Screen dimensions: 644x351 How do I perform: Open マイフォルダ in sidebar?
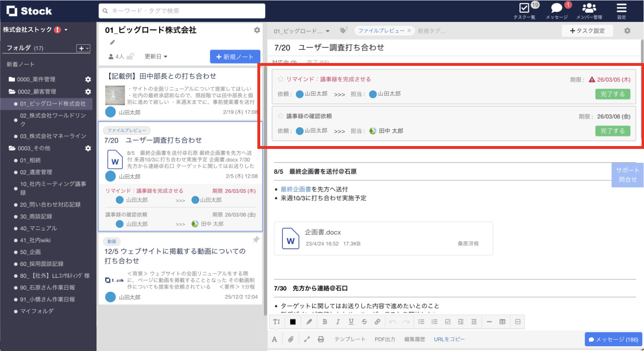[x=37, y=311]
